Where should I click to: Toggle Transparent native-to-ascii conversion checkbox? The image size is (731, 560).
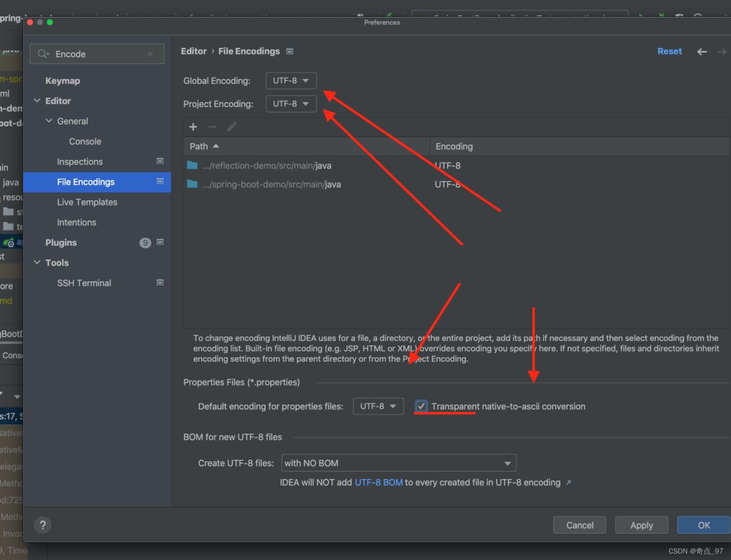pos(422,406)
